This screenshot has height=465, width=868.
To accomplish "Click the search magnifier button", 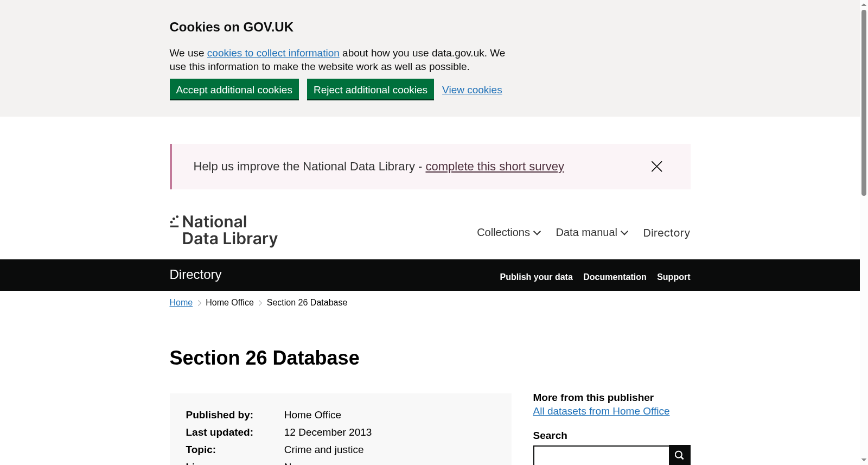I will pos(679,455).
